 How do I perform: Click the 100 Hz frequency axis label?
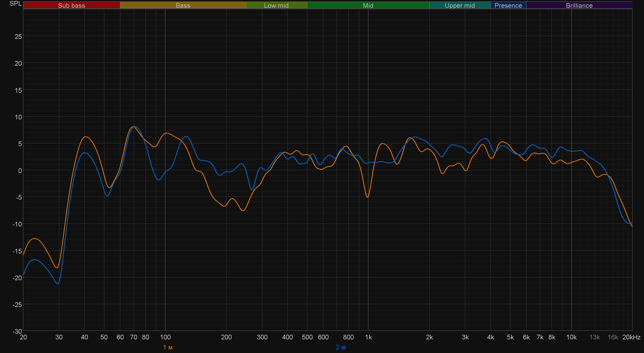[x=165, y=337]
